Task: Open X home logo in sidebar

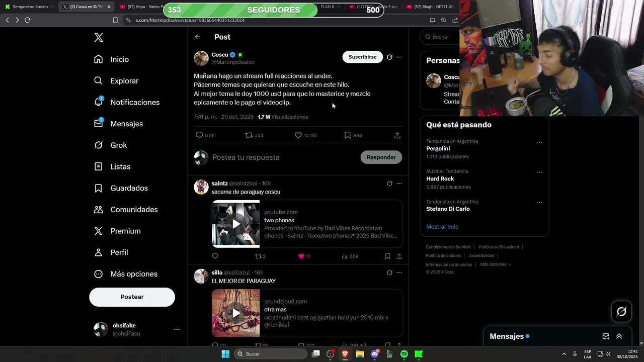Action: pos(99,38)
